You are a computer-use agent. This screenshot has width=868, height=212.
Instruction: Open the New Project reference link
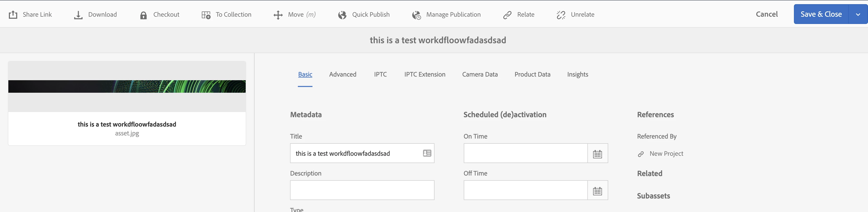coord(666,154)
